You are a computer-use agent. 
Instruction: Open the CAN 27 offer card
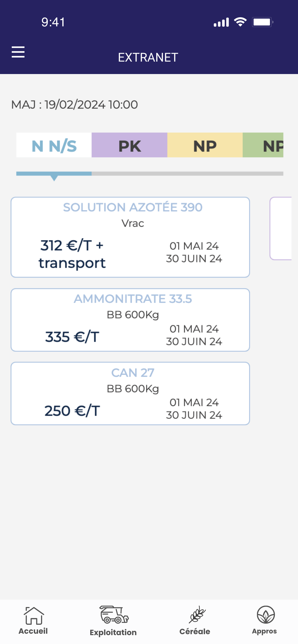click(x=130, y=393)
